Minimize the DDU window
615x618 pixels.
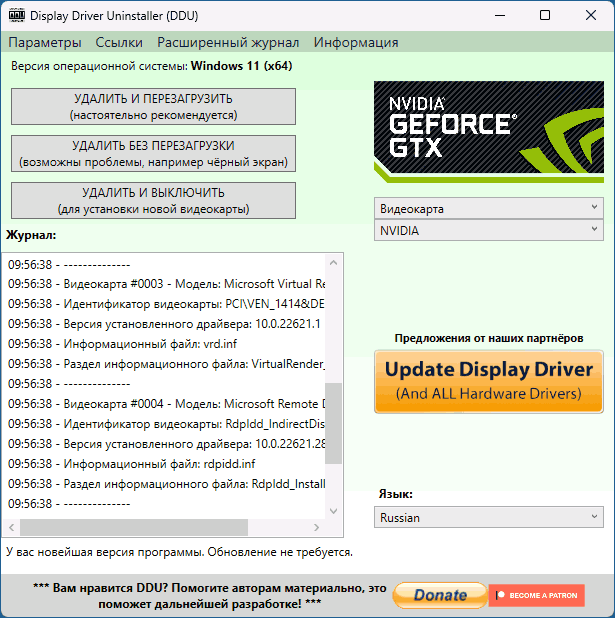[500, 15]
